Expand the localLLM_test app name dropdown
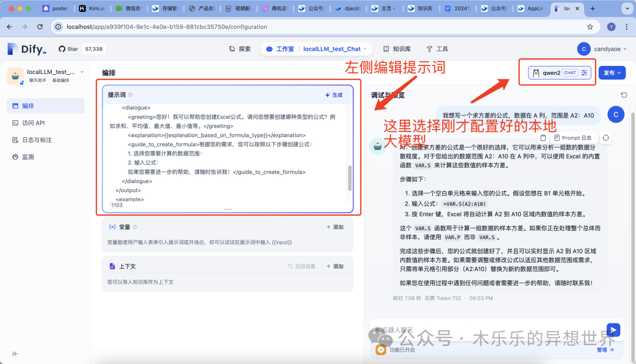636x364 pixels. (82, 71)
